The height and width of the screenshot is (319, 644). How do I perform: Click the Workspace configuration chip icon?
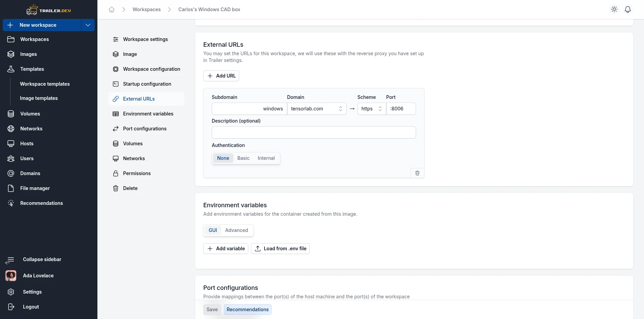pyautogui.click(x=116, y=69)
